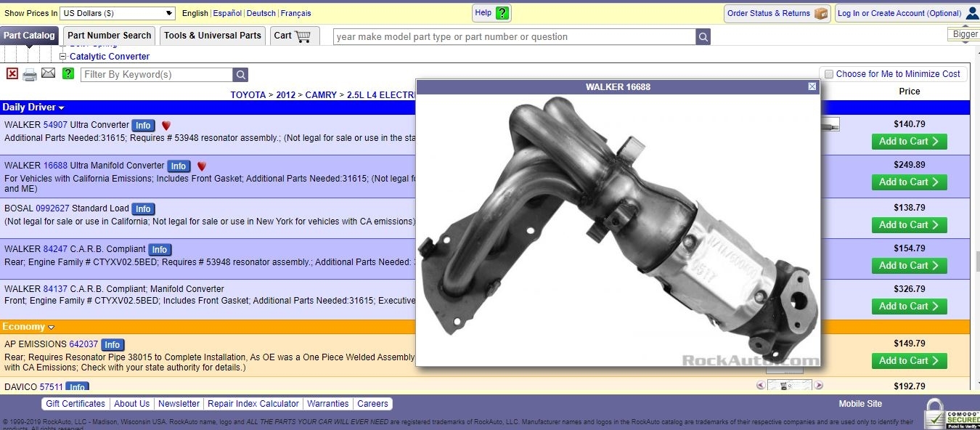980x430 pixels.
Task: Open the Gift Certificates footer link
Action: [75, 404]
